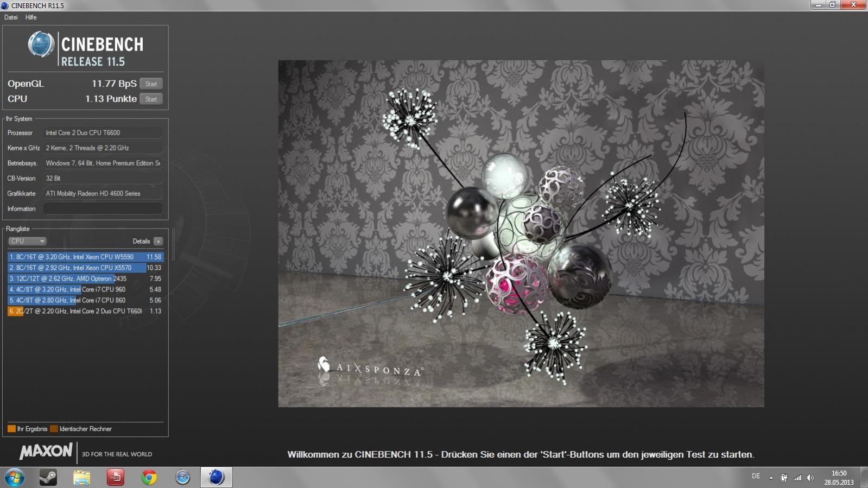The height and width of the screenshot is (488, 868).
Task: Start the CPU benchmark test
Action: click(x=151, y=99)
